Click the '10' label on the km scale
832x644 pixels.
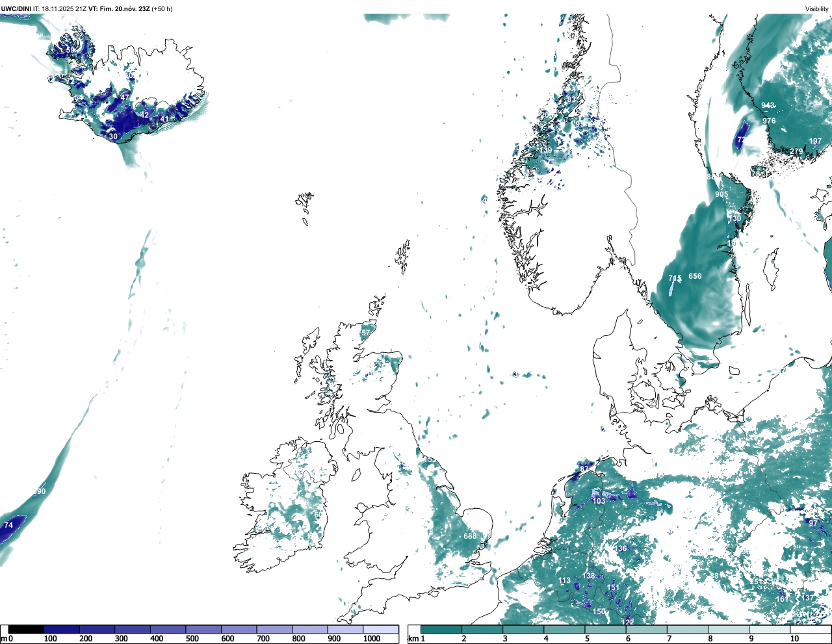pyautogui.click(x=794, y=639)
